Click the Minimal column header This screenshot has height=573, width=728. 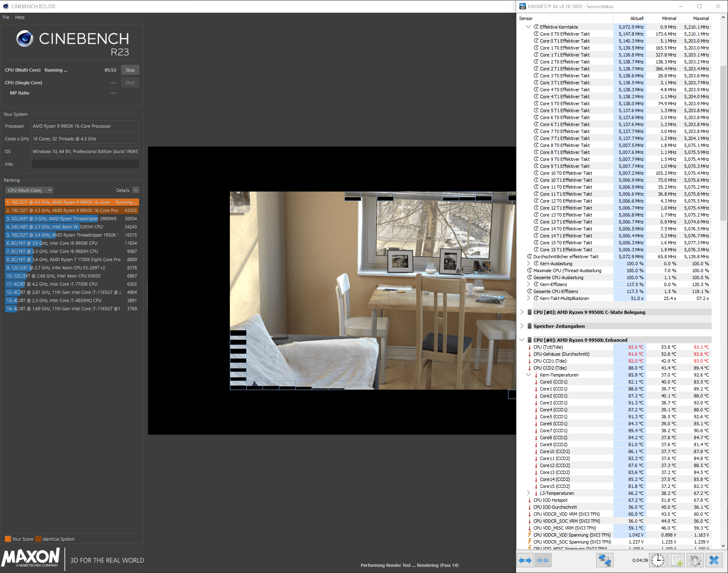tap(663, 18)
